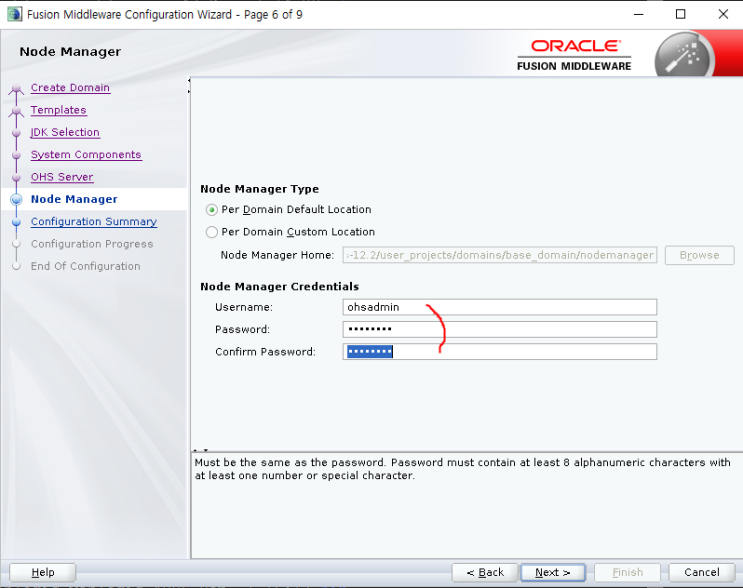Click the Templates step marker icon
The width and height of the screenshot is (743, 588).
click(x=17, y=111)
